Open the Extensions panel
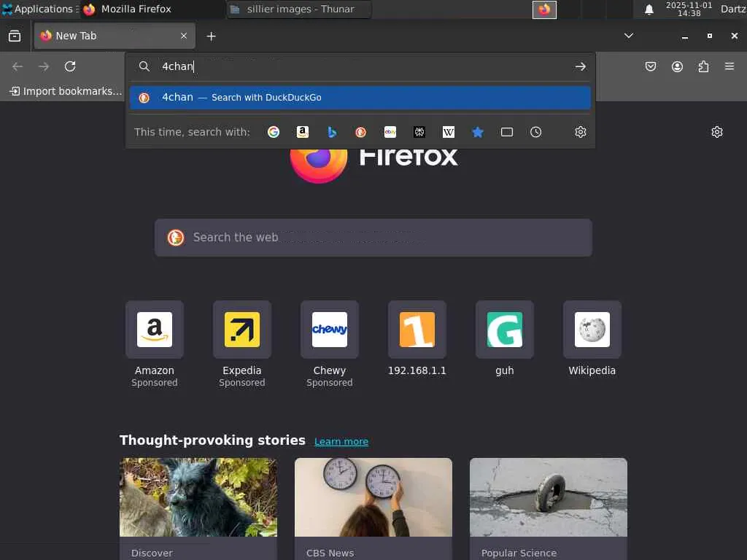Viewport: 747px width, 560px height. [x=703, y=66]
